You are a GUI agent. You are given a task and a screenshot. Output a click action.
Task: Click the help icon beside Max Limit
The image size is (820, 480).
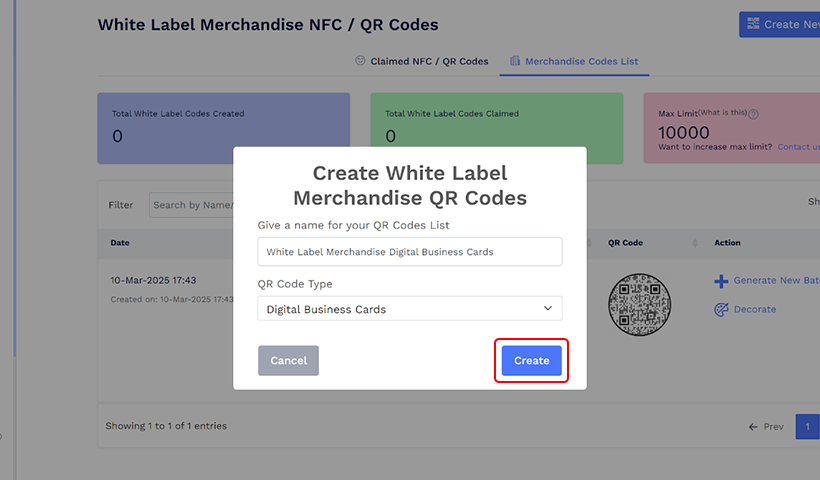(x=753, y=114)
